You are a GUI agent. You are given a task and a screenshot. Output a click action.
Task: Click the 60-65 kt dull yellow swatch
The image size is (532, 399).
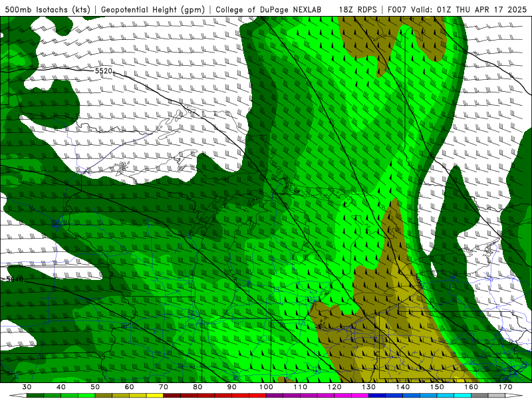click(138, 396)
